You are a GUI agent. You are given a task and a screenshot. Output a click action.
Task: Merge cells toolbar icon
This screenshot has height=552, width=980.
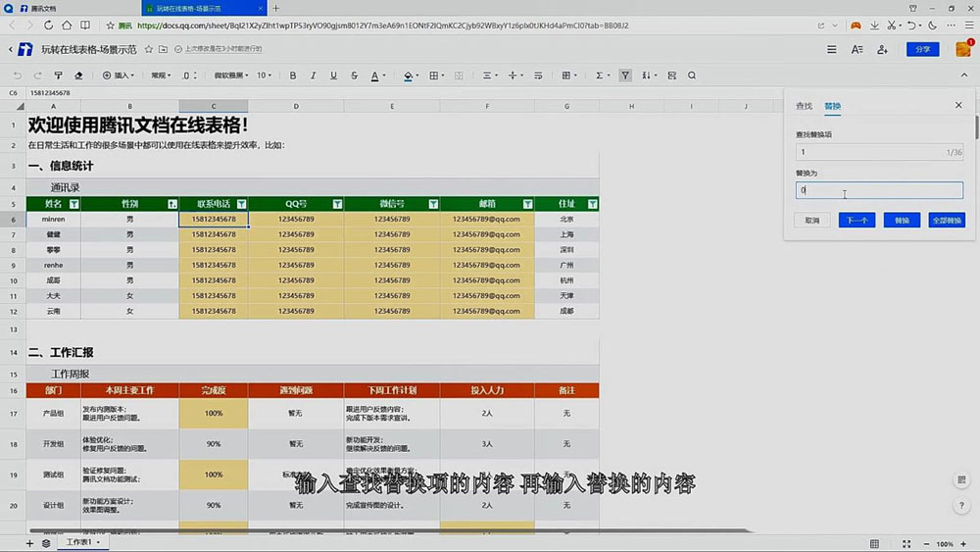(459, 75)
